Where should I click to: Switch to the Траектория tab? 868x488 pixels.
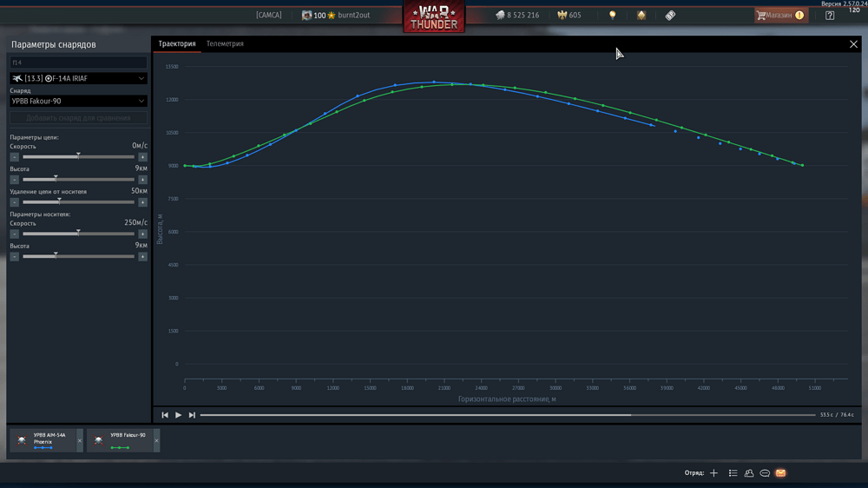(177, 43)
